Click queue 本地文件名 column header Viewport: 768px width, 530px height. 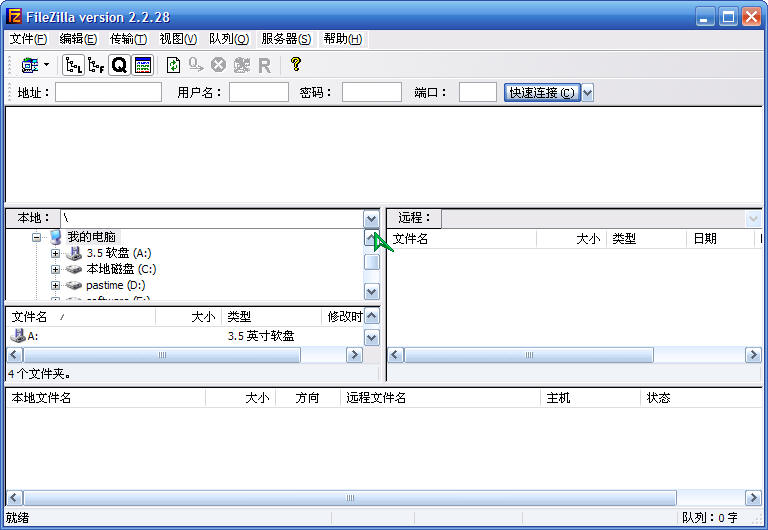coord(106,398)
